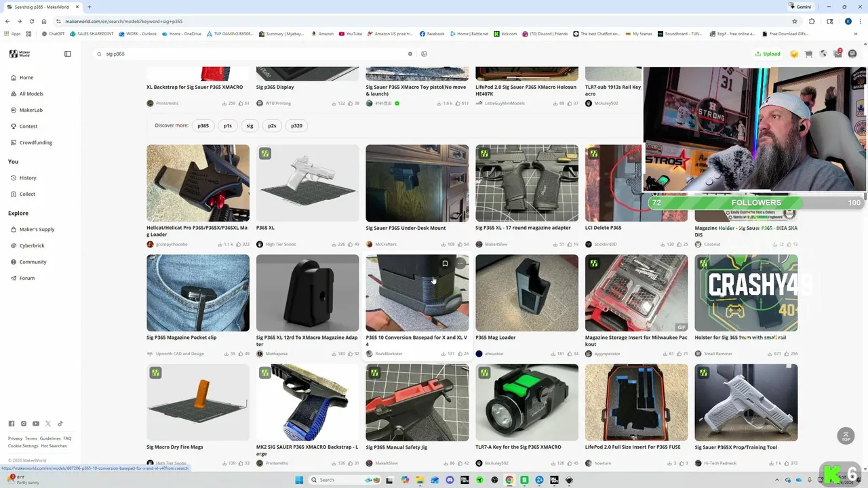Open MakerWorld Facebook icon in footer
This screenshot has width=868, height=488.
(12, 424)
